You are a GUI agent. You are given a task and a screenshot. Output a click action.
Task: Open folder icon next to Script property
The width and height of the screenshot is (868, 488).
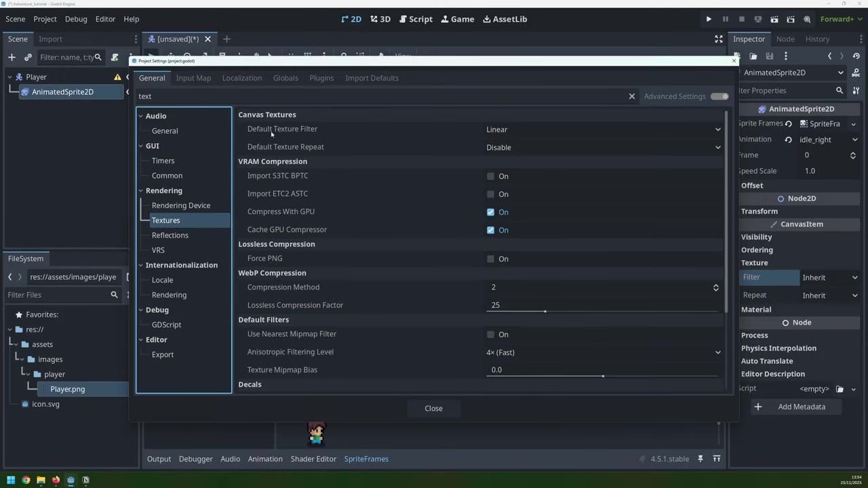[840, 389]
